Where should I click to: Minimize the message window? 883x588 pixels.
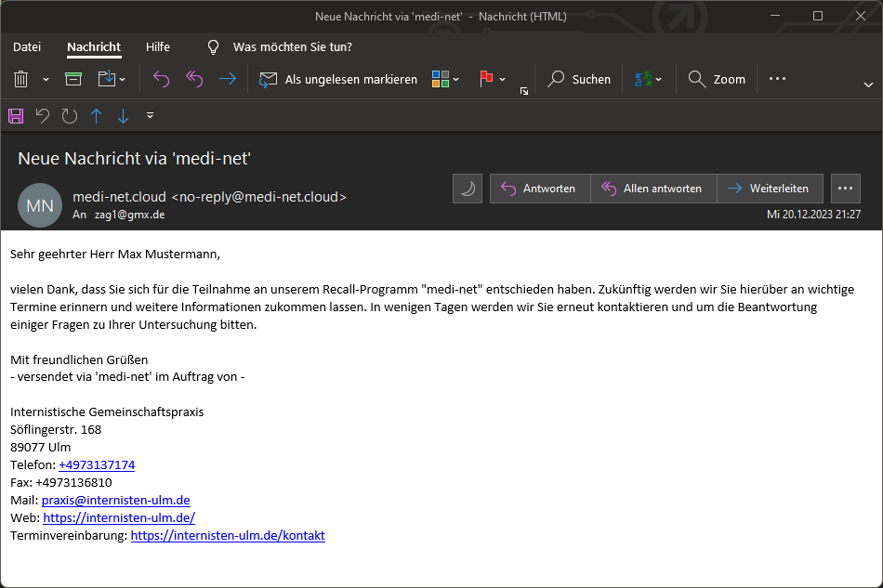[x=775, y=17]
